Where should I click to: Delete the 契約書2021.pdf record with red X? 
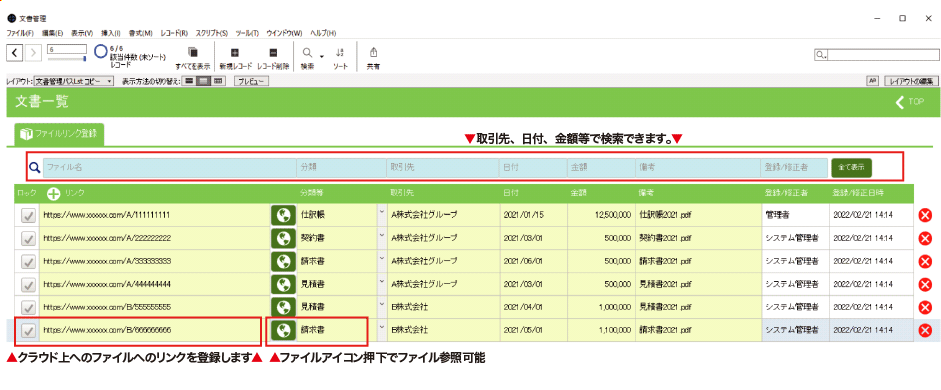(925, 238)
